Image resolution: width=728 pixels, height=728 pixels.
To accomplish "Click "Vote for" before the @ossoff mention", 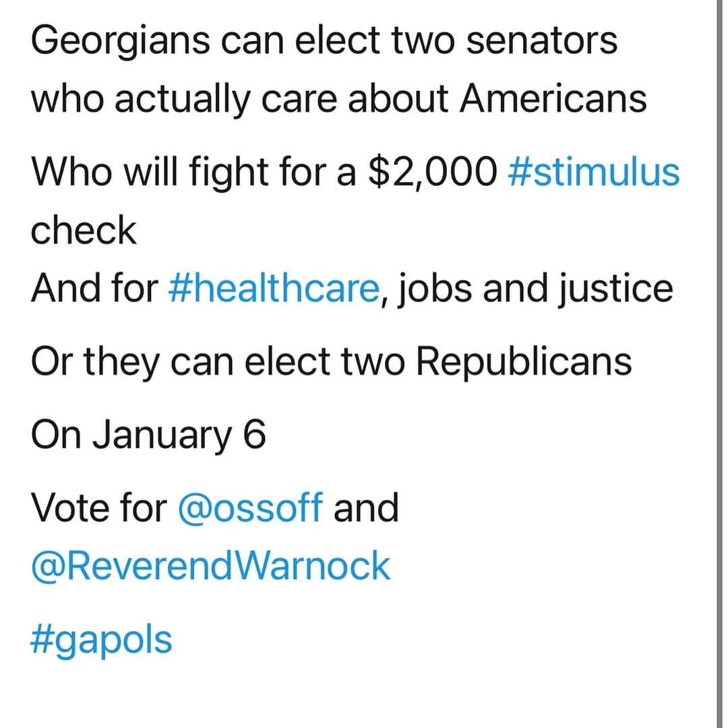I will coord(99,507).
